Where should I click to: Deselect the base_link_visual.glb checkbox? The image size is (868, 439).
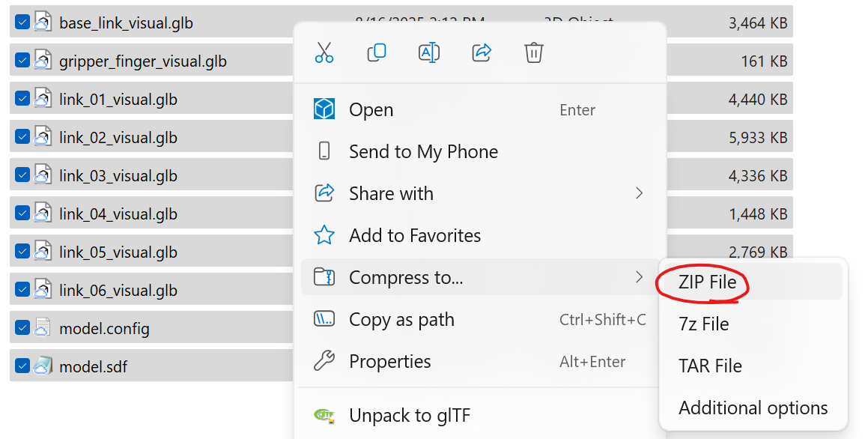coord(19,22)
